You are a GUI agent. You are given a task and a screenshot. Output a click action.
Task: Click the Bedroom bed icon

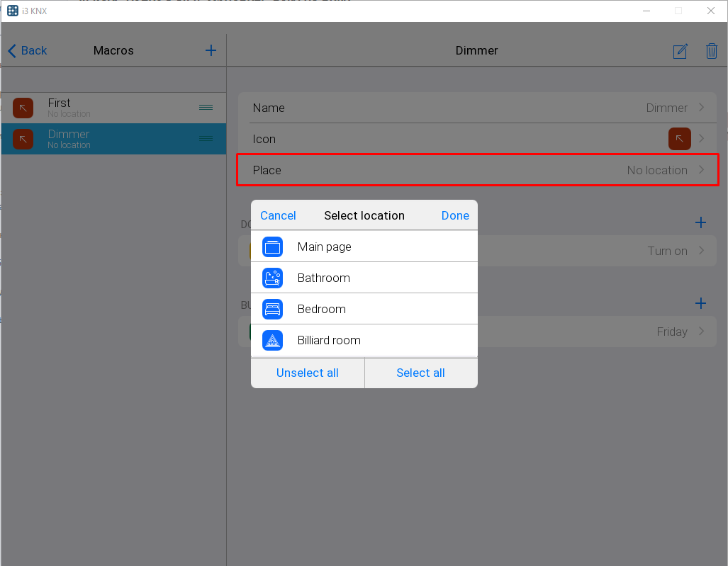pyautogui.click(x=272, y=309)
